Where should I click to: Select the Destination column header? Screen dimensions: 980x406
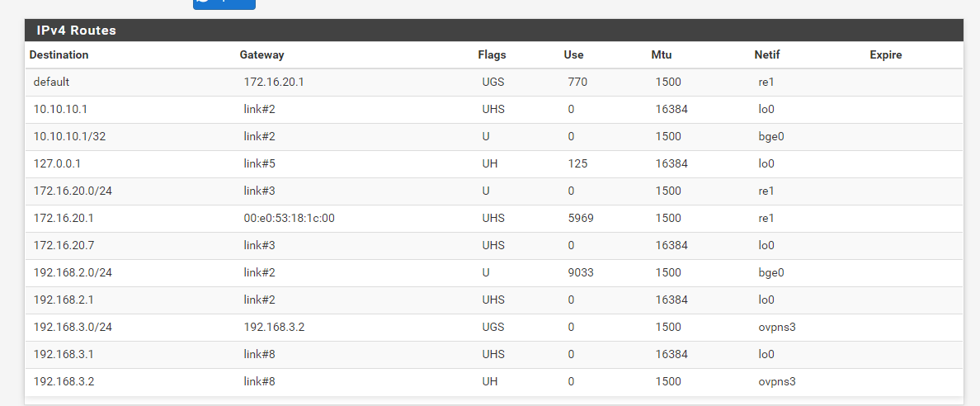tap(59, 55)
